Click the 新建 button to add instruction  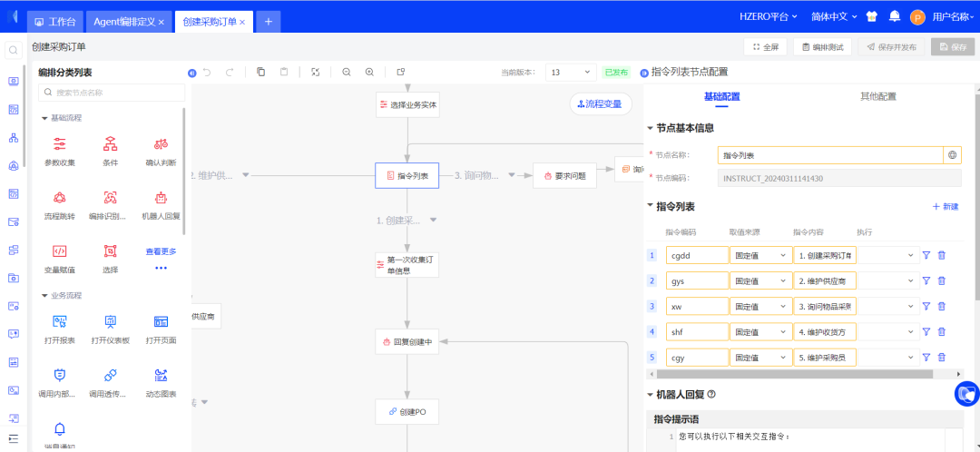click(945, 207)
